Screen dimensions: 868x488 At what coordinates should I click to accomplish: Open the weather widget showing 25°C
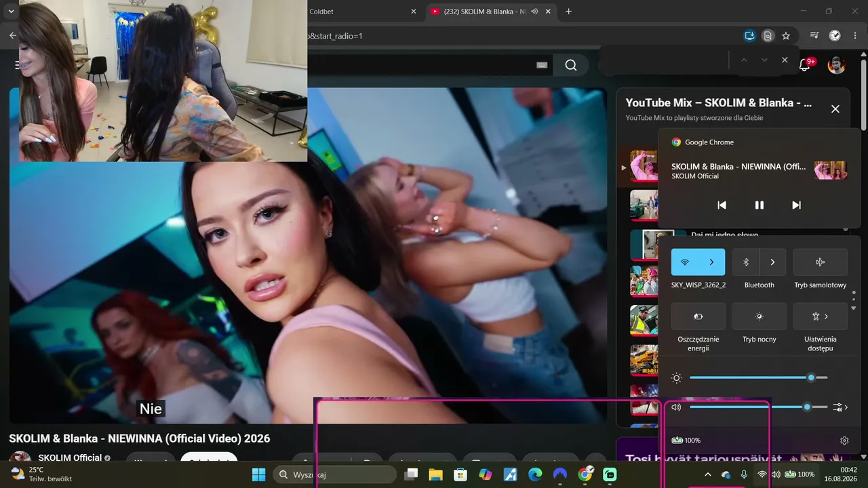(41, 474)
